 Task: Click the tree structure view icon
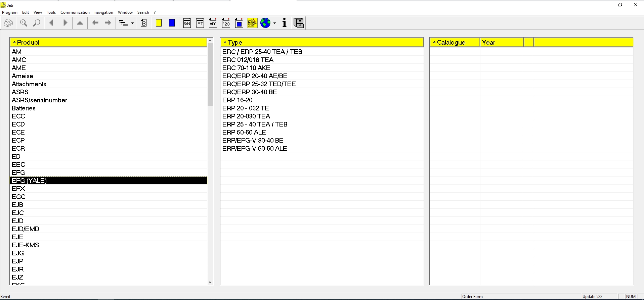pos(124,23)
